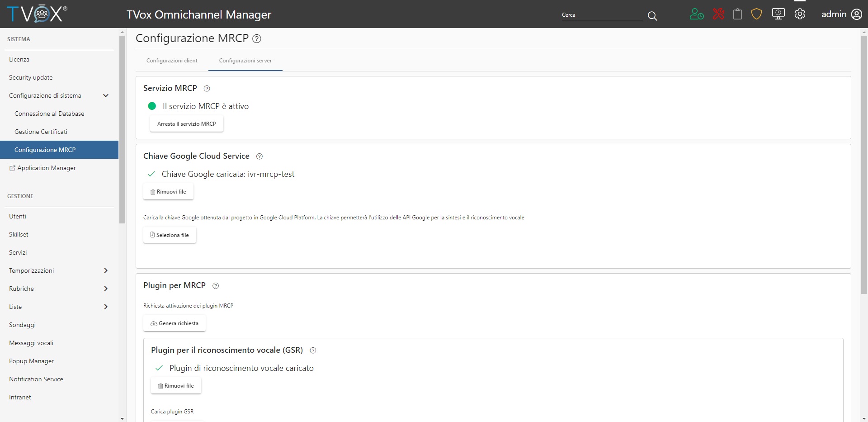Open the settings gear icon

(800, 14)
